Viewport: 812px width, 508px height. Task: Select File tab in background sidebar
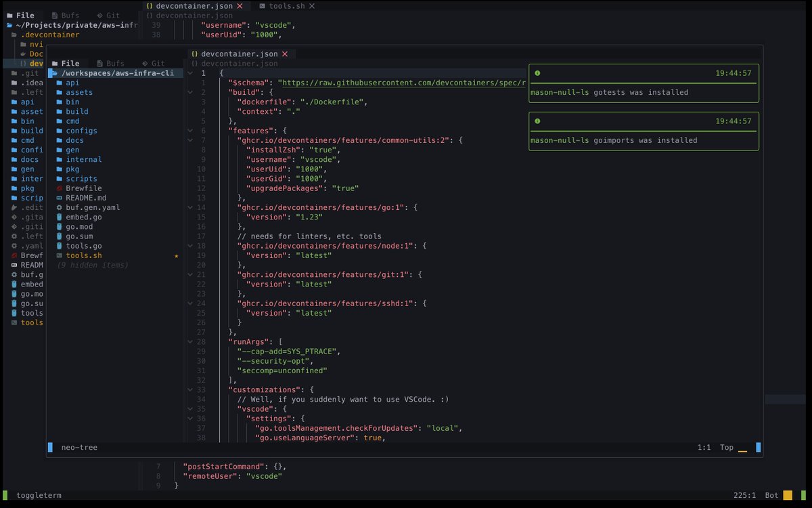(x=20, y=16)
